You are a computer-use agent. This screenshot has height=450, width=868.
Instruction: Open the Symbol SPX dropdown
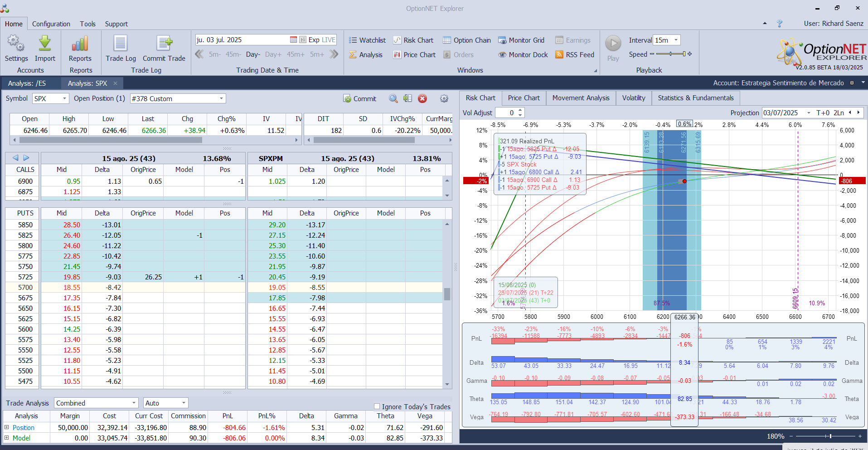(x=64, y=98)
